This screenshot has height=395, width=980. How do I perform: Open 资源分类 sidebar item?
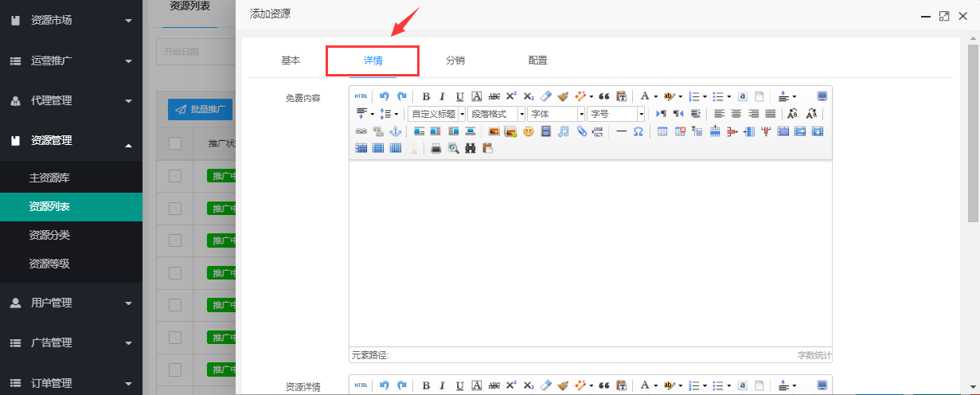pos(71,235)
